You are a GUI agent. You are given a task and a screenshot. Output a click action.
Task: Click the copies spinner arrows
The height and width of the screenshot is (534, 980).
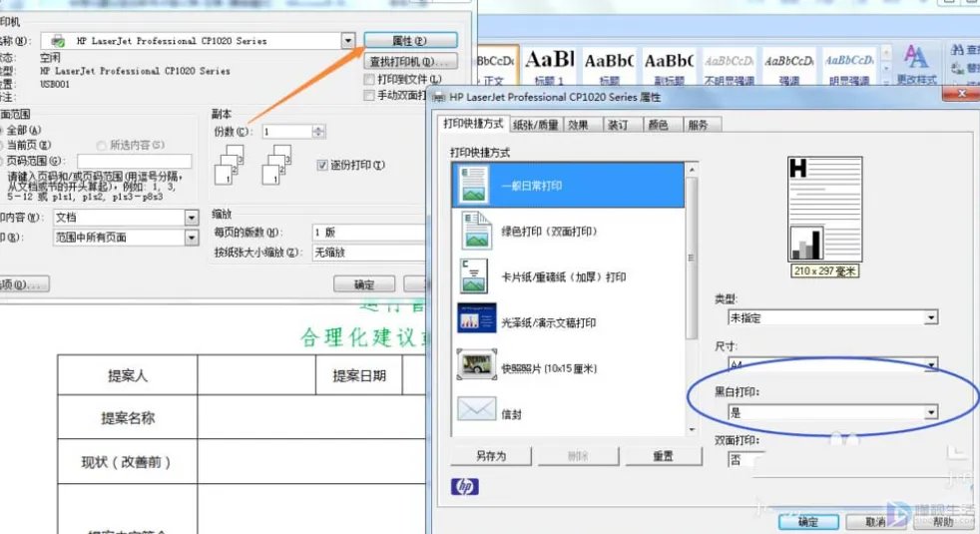[x=318, y=132]
